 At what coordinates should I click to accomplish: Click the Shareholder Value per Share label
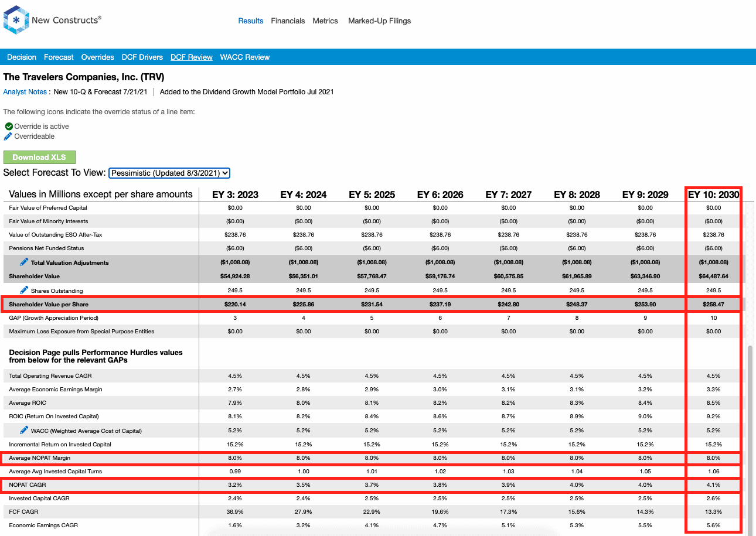click(49, 305)
